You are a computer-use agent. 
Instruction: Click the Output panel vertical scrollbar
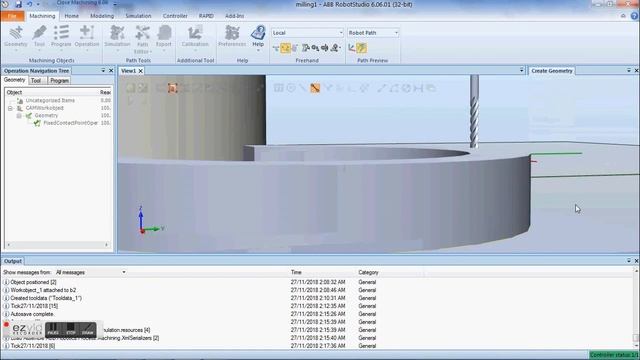click(636, 308)
